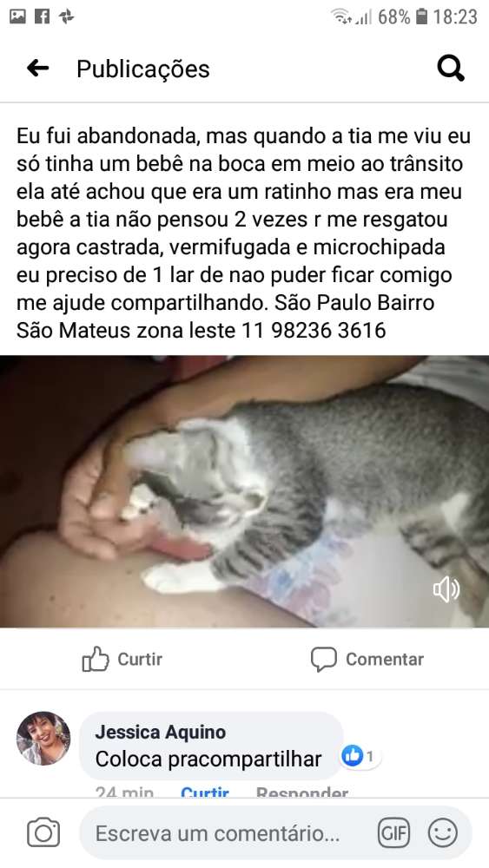Like Jessica's comment via Curtir link
The width and height of the screenshot is (489, 868).
click(205, 792)
